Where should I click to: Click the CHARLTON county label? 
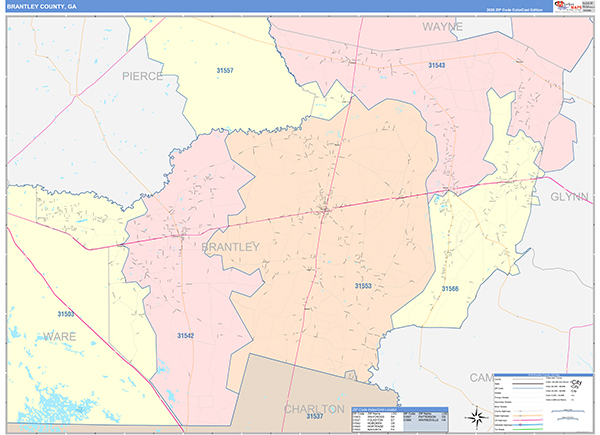point(314,409)
